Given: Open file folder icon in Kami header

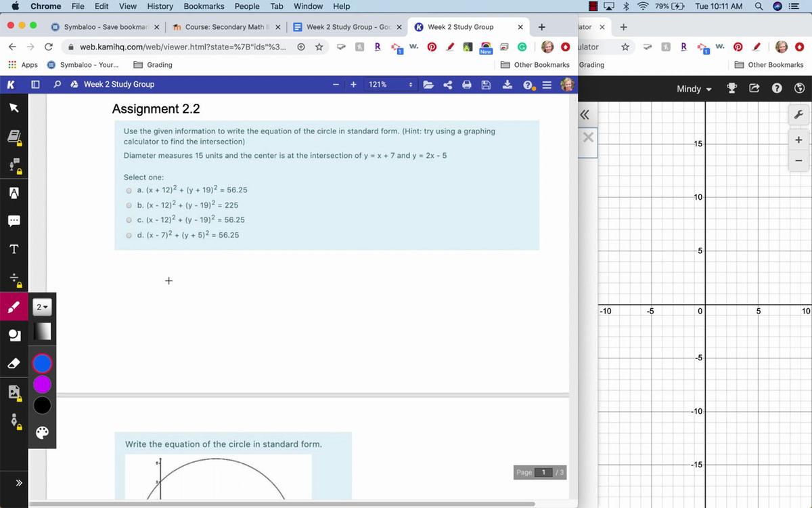Looking at the screenshot, I should tap(428, 85).
